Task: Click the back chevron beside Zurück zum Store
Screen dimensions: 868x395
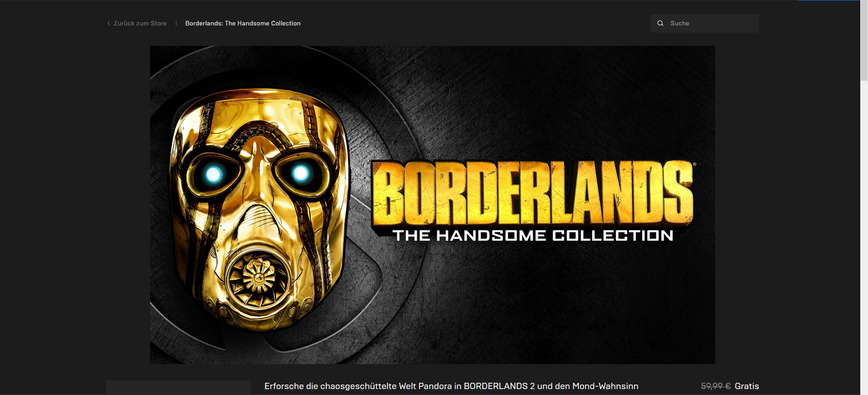Action: pyautogui.click(x=109, y=23)
